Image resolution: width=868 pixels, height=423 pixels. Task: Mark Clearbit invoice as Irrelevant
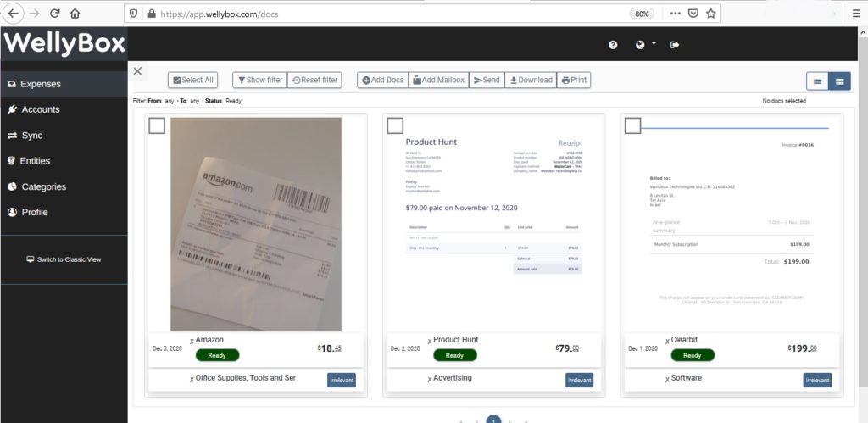[x=817, y=381]
